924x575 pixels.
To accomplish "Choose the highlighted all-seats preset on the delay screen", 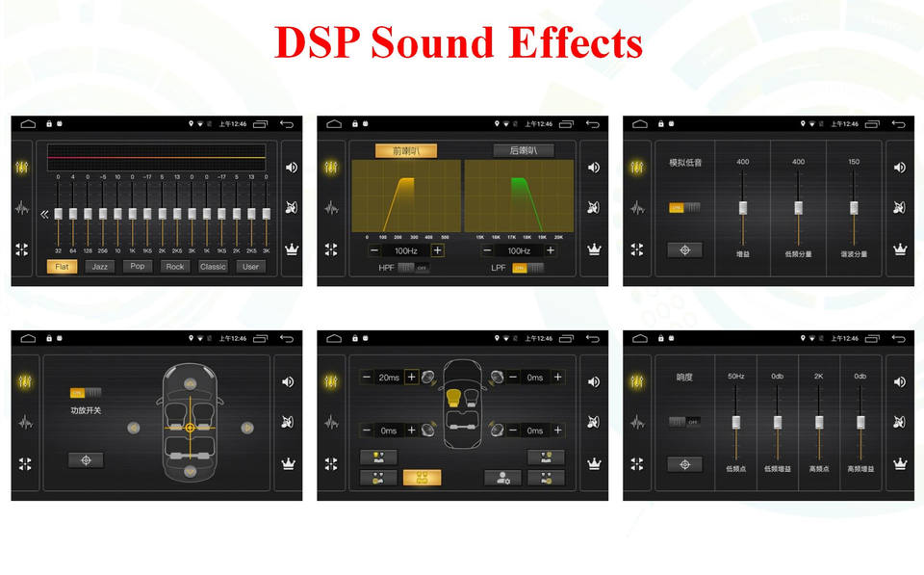I will [x=422, y=478].
